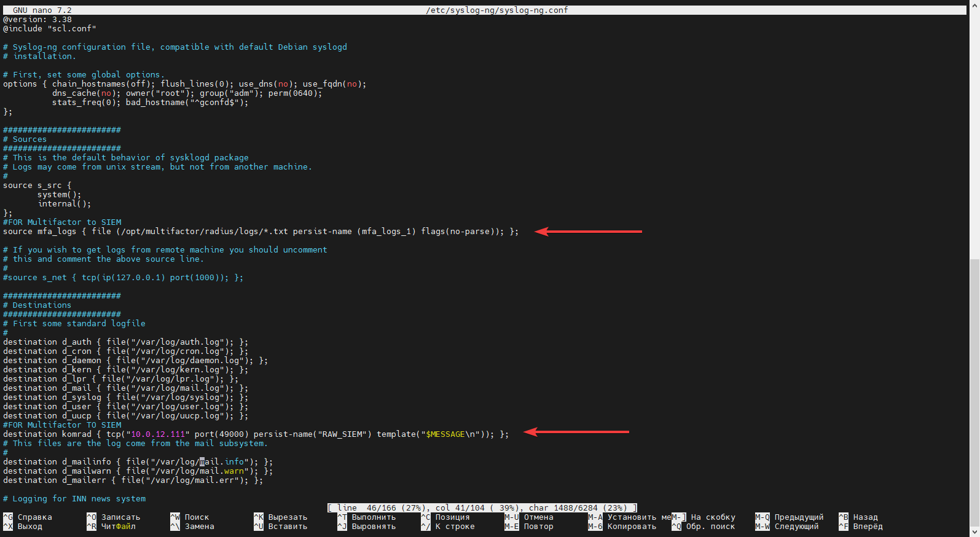Viewport: 980px width, 537px height.
Task: Click the "# First some standard logfile" comment
Action: point(74,324)
